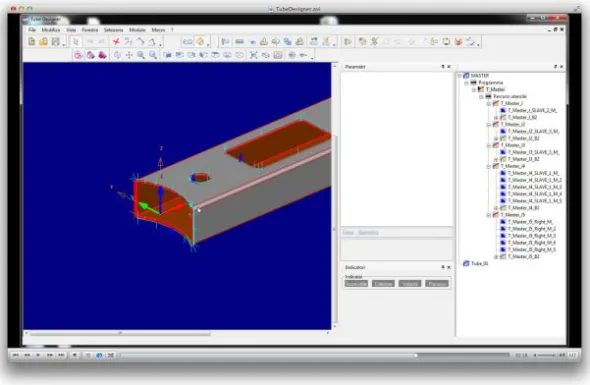Open the Seleziona menu
590x385 pixels.
click(114, 30)
